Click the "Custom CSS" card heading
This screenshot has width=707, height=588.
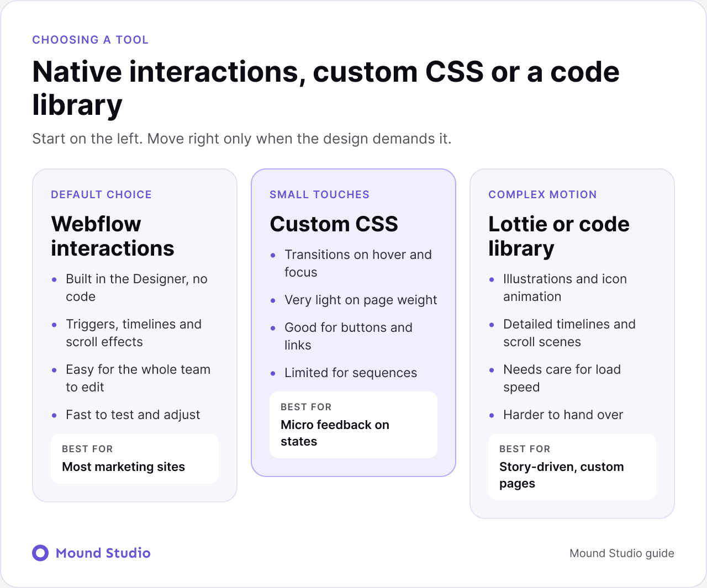click(334, 224)
